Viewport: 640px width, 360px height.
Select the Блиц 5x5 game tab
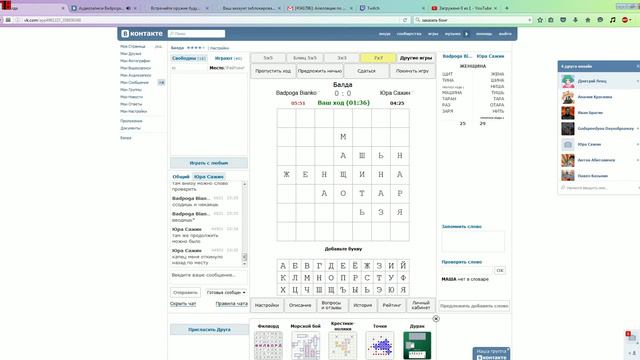pyautogui.click(x=304, y=58)
